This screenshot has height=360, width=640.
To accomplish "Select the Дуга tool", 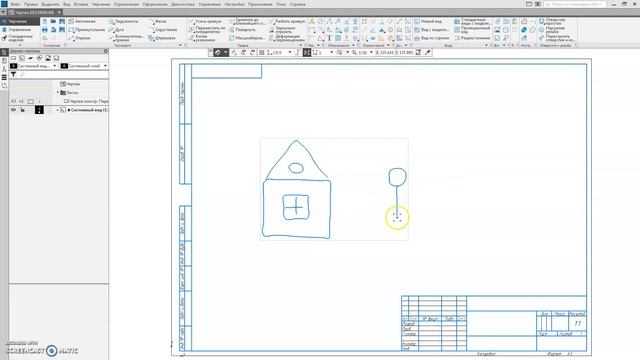I will (x=117, y=30).
